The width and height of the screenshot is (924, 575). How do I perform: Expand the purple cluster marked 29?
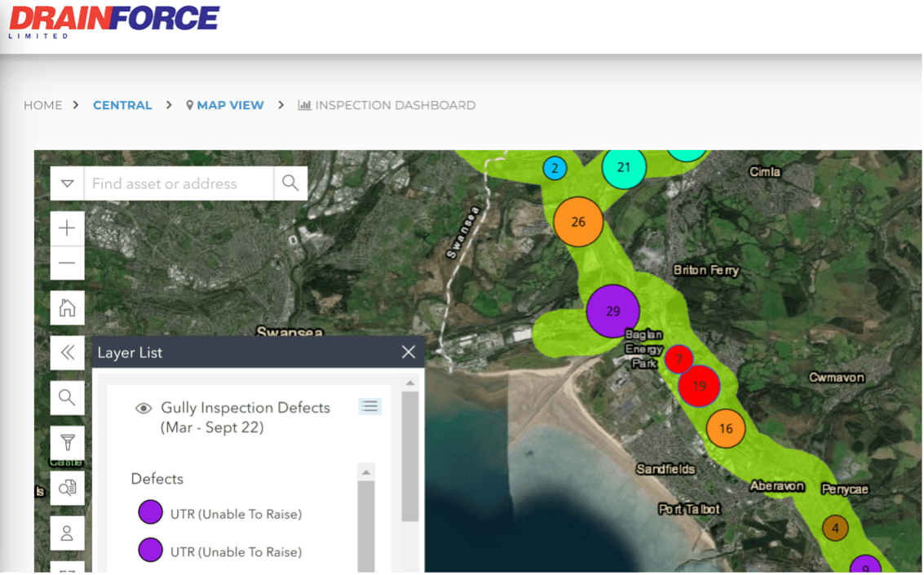coord(613,312)
